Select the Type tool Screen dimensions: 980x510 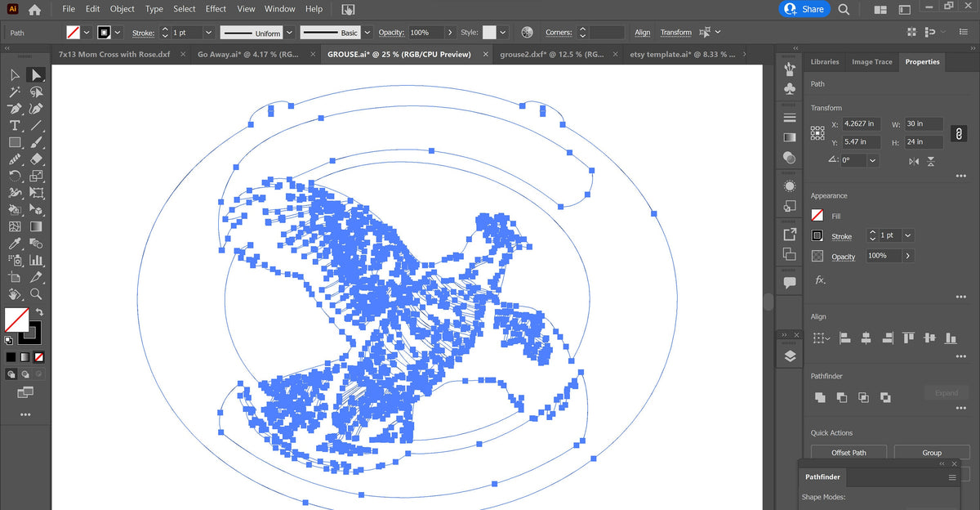15,126
